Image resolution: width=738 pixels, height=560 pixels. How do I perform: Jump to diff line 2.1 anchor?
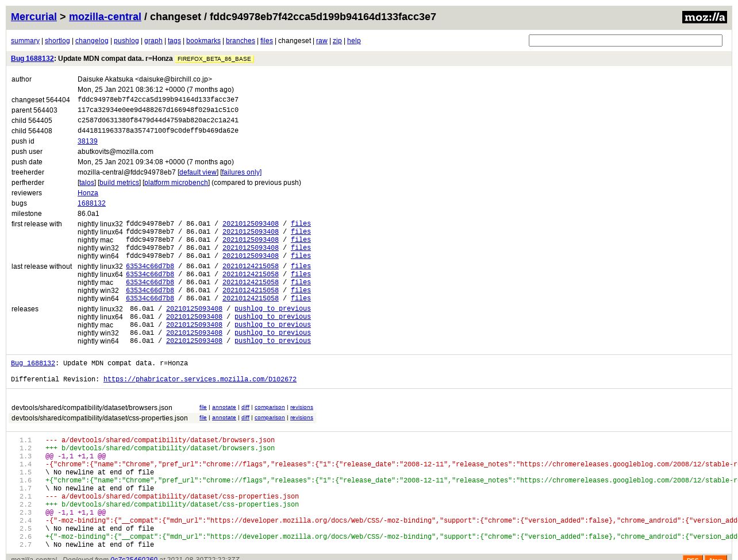pyautogui.click(x=25, y=497)
